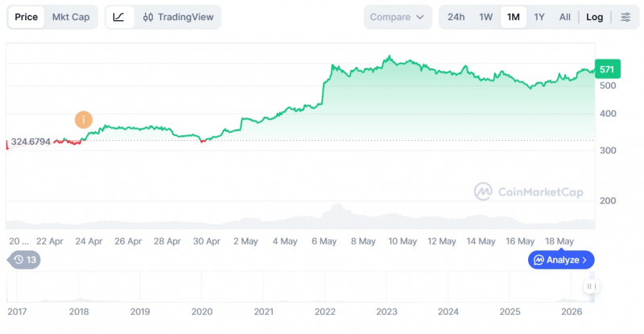Select the line chart view icon
Viewport: 644px width, 334px height.
pyautogui.click(x=119, y=17)
